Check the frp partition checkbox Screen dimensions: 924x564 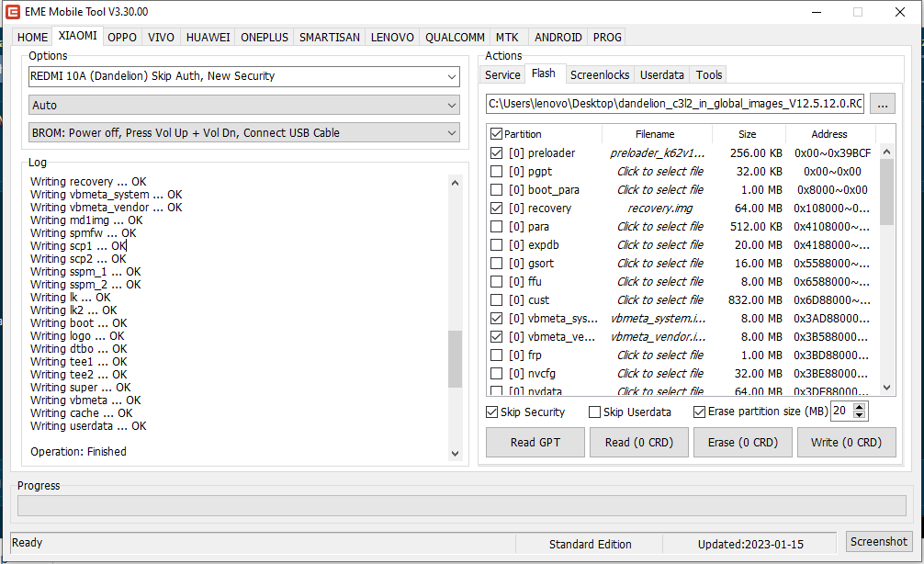tap(496, 355)
